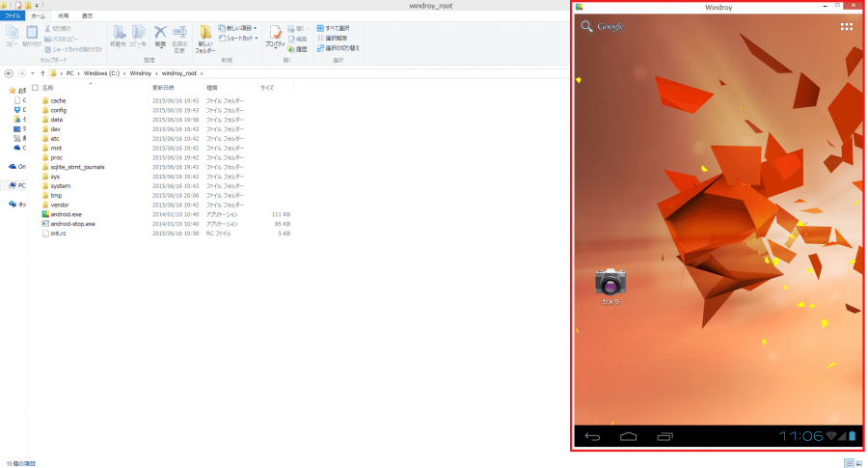868x468 pixels.
Task: Switch to the 表示 ribbon tab
Action: point(88,16)
